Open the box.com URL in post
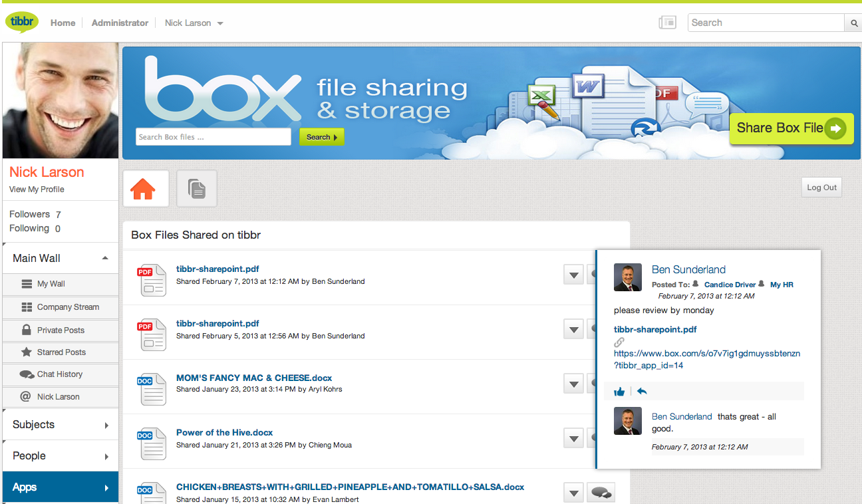The height and width of the screenshot is (504, 862). click(707, 360)
